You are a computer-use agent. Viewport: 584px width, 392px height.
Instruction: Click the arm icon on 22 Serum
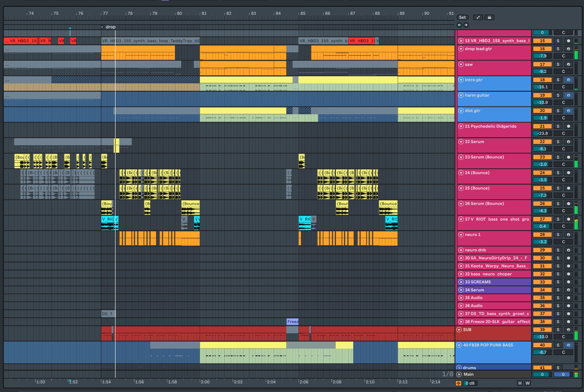568,142
